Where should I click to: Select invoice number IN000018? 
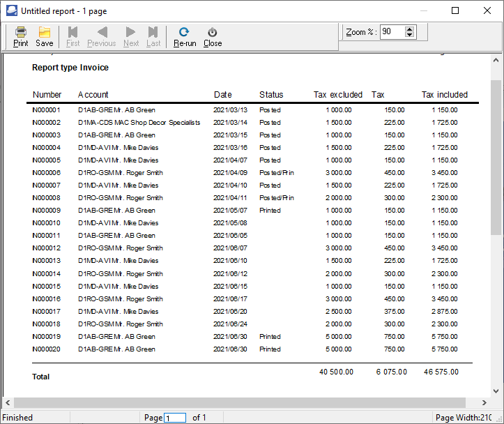pos(46,324)
